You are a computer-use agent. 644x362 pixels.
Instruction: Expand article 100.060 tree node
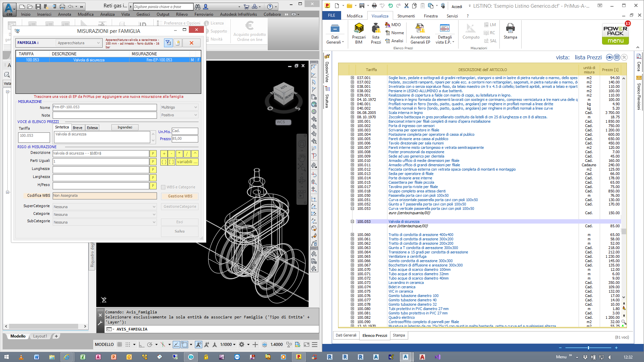coord(353,235)
